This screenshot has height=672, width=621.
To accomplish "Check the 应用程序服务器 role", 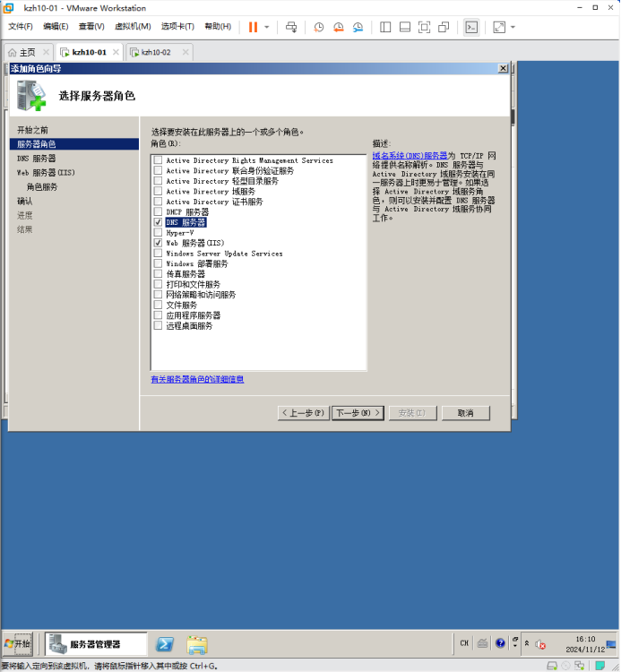I will tap(158, 315).
